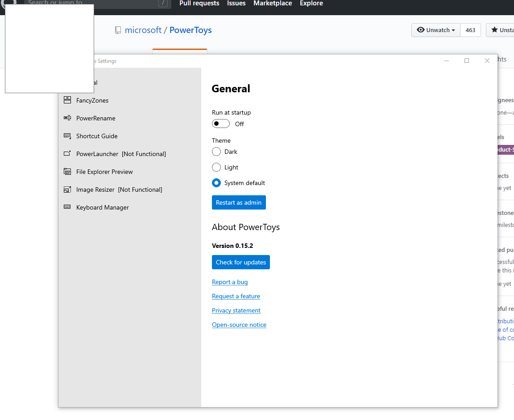
Task: Click the PowerLauncher icon in sidebar
Action: click(x=67, y=153)
